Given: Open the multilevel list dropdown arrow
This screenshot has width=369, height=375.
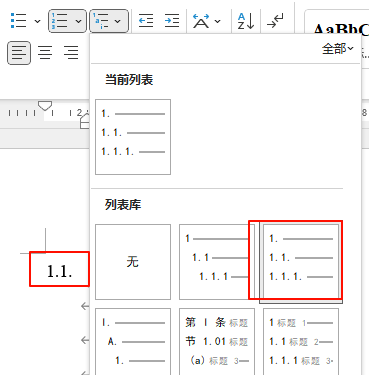Looking at the screenshot, I should pos(117,21).
